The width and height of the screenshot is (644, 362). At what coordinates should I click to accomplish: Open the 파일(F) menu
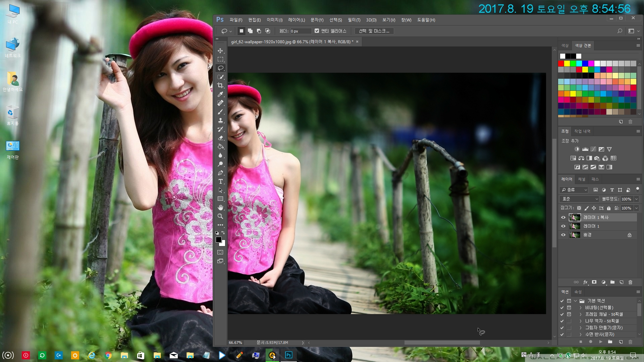236,20
